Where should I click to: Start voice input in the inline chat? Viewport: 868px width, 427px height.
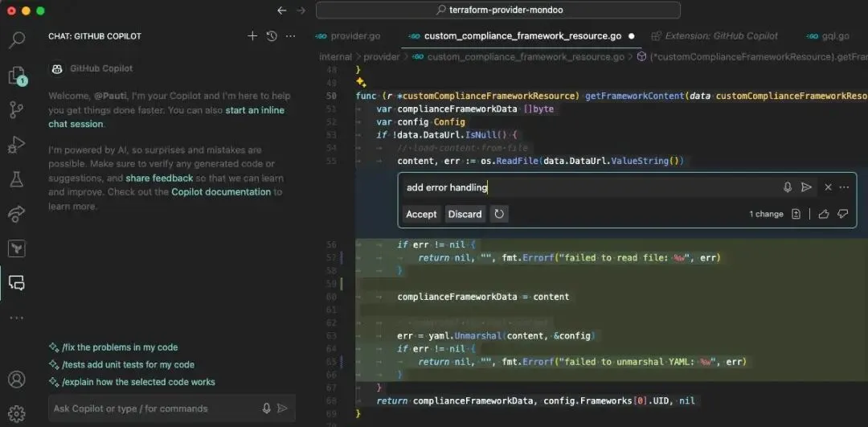(787, 187)
